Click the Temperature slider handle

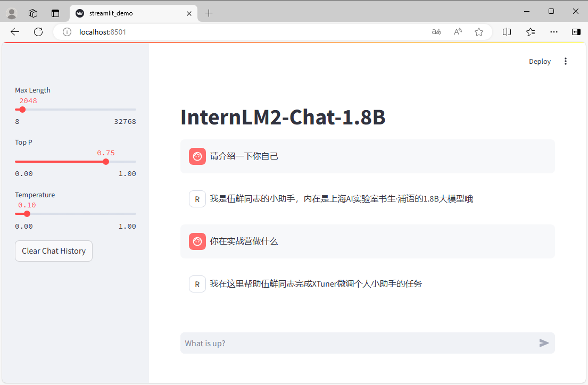[x=27, y=214]
